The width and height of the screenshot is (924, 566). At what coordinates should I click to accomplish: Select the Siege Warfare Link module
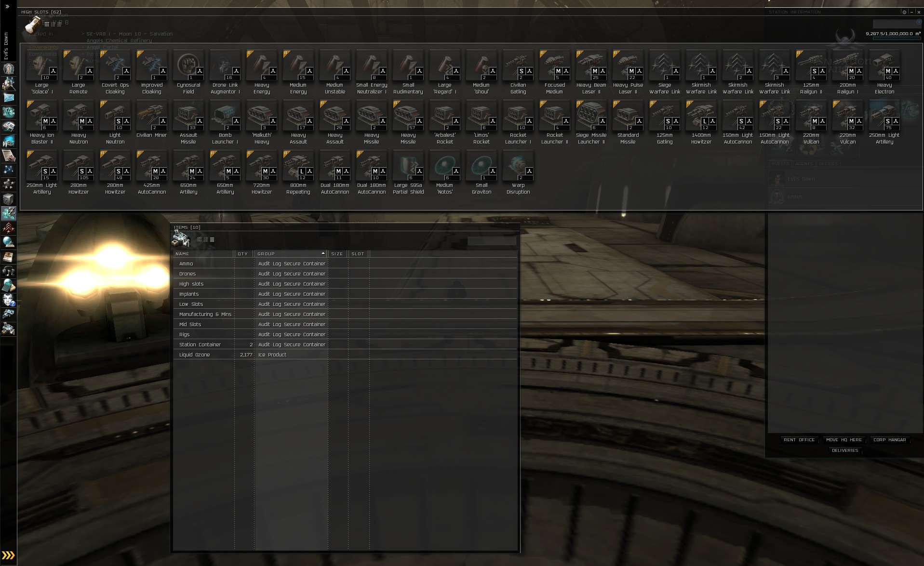coord(665,72)
